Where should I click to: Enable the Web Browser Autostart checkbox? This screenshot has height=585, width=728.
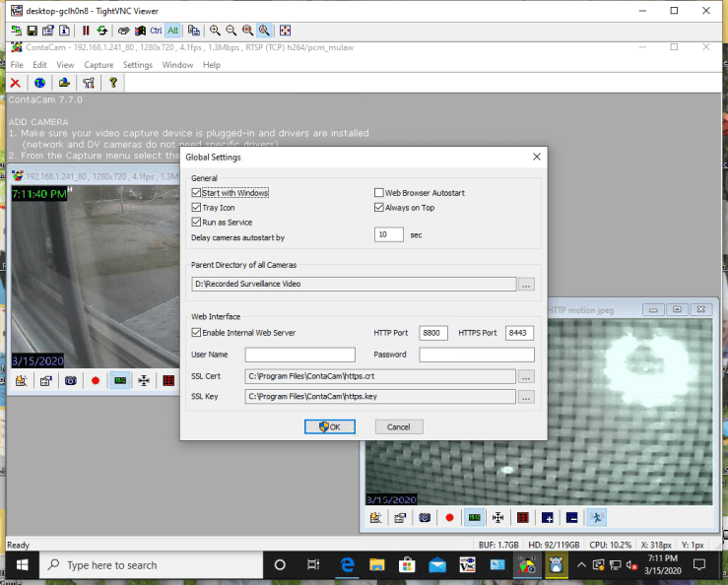(x=378, y=193)
